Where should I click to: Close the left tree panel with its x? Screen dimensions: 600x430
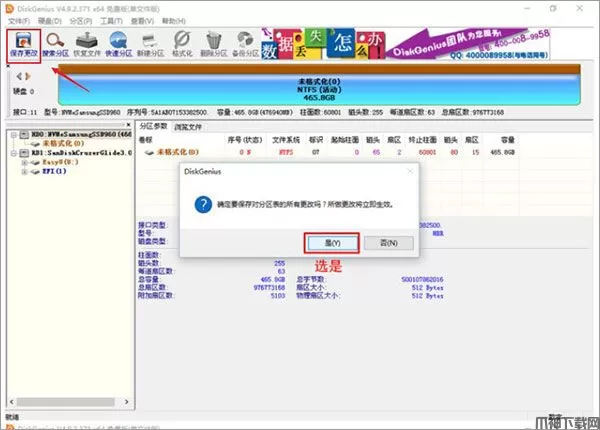(129, 125)
